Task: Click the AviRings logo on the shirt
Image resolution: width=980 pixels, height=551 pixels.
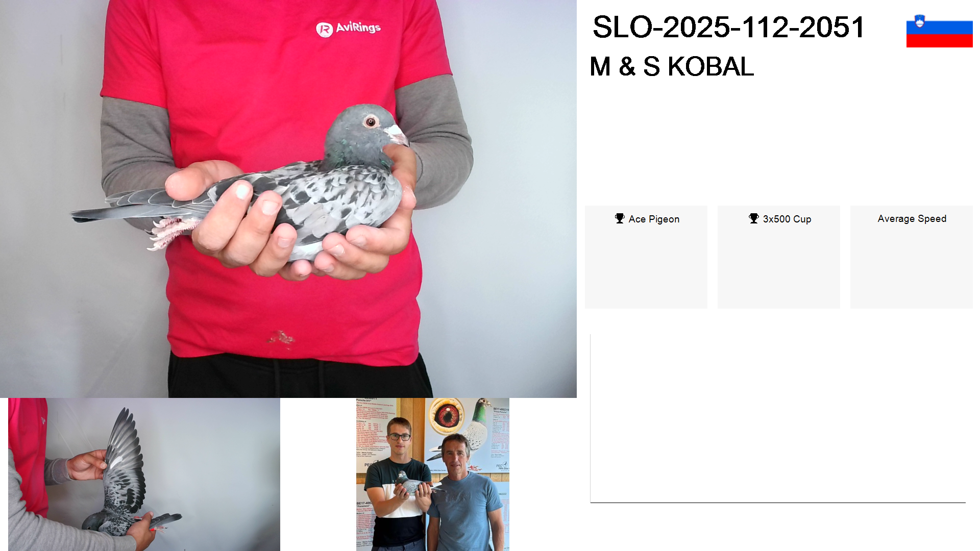Action: pos(348,28)
